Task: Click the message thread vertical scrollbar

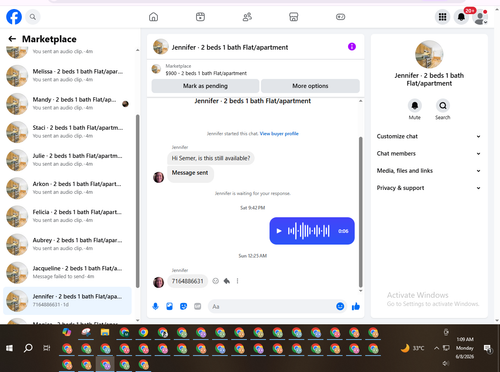Action: tap(360, 212)
